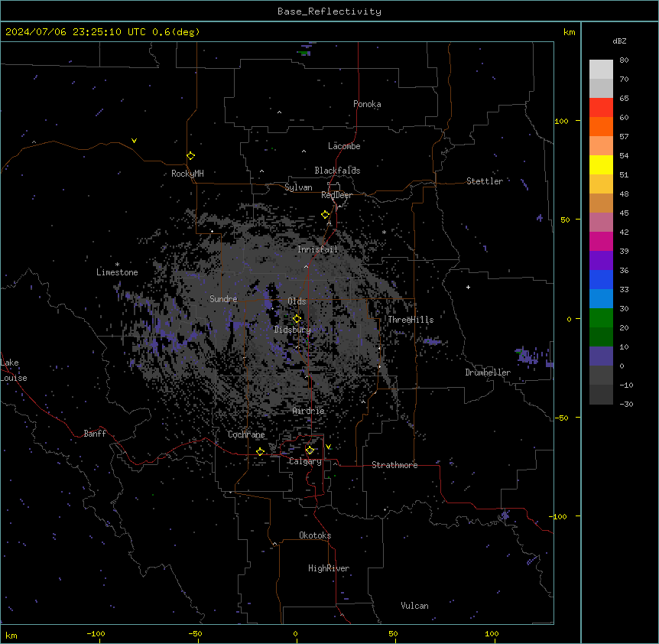The width and height of the screenshot is (659, 644).
Task: Click the 45 value in dBZ legend
Action: (624, 213)
